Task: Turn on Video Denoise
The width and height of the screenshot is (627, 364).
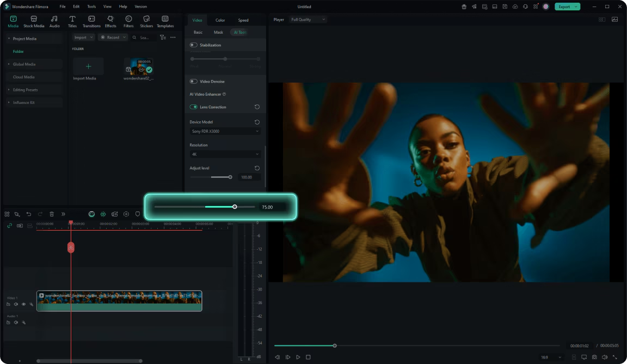Action: (194, 82)
